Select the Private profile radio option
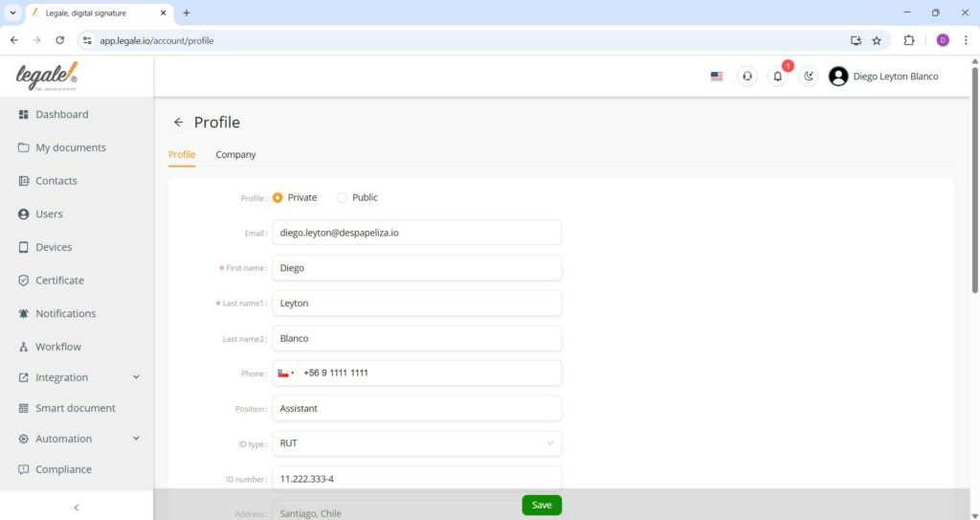The height and width of the screenshot is (520, 980). 278,197
